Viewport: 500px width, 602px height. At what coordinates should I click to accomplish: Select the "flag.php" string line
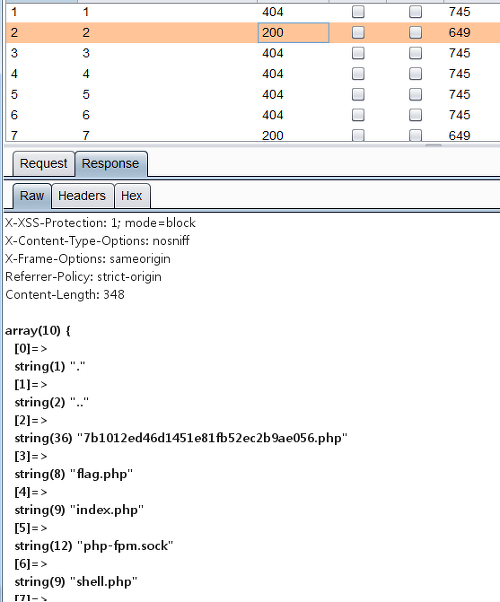[x=73, y=474]
